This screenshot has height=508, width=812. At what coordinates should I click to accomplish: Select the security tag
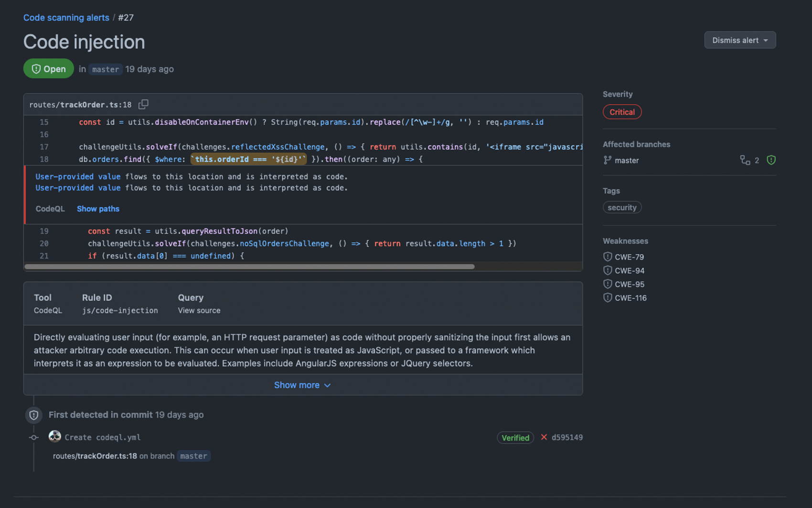[x=622, y=207]
